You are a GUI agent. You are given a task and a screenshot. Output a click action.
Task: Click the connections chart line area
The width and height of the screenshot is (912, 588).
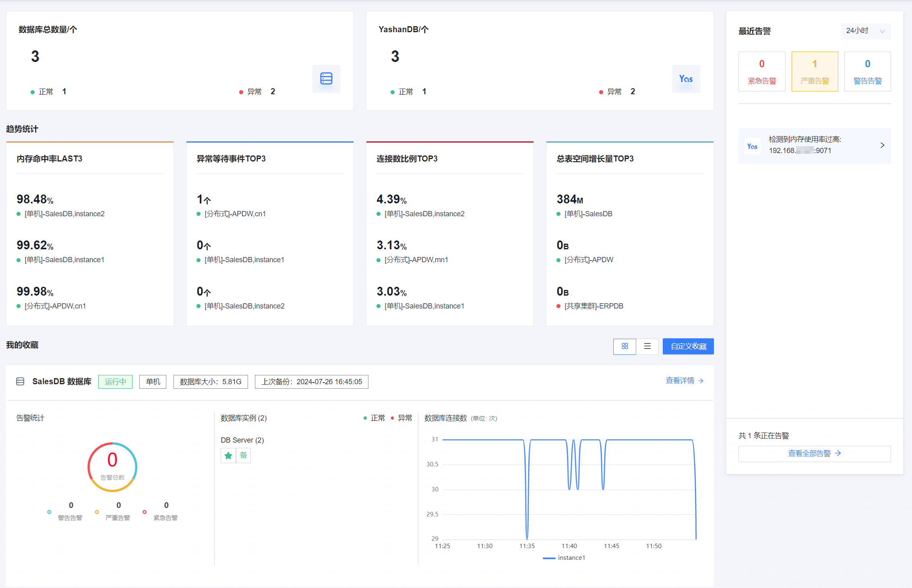point(569,489)
